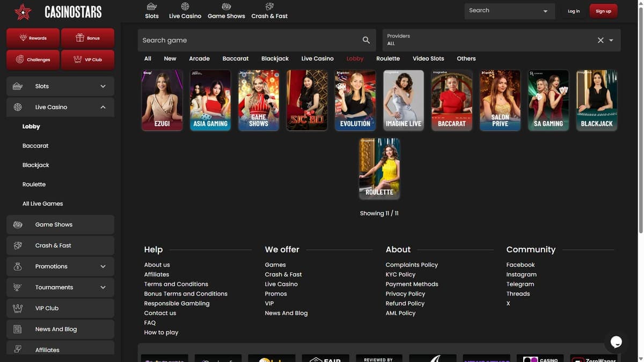Open the Payment Methods footer link
Screen dimensions: 644x362
[412, 284]
